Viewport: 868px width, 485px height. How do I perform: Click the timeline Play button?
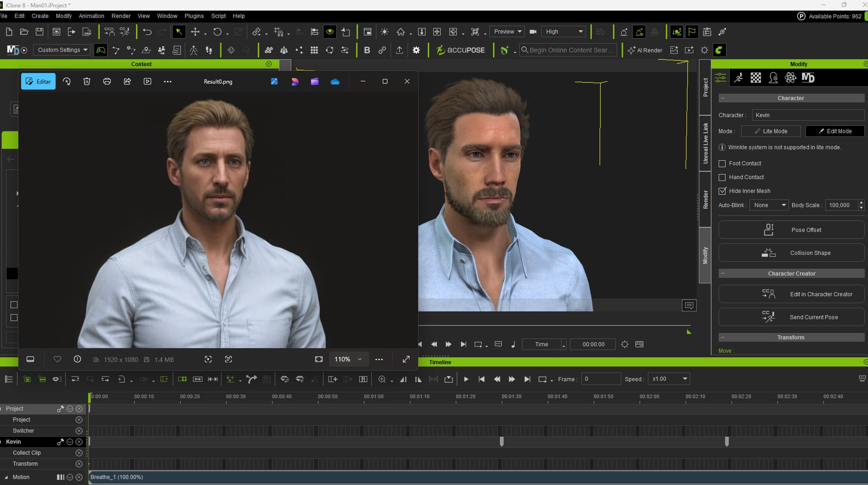pyautogui.click(x=466, y=379)
